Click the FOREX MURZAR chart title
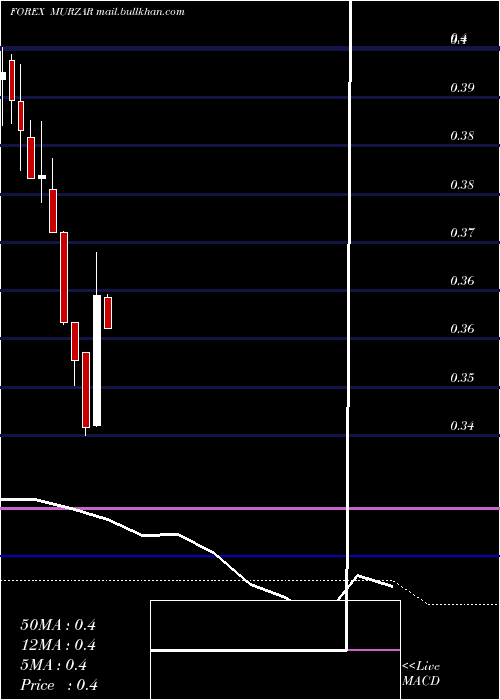 click(52, 12)
